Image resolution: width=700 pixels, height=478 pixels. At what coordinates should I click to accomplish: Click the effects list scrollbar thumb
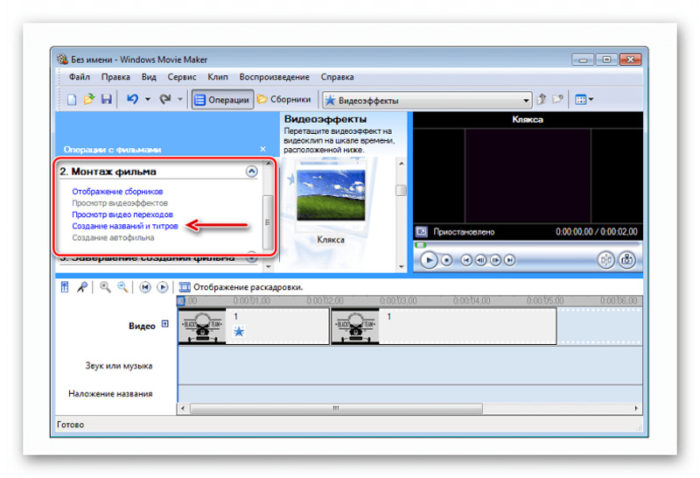401,191
